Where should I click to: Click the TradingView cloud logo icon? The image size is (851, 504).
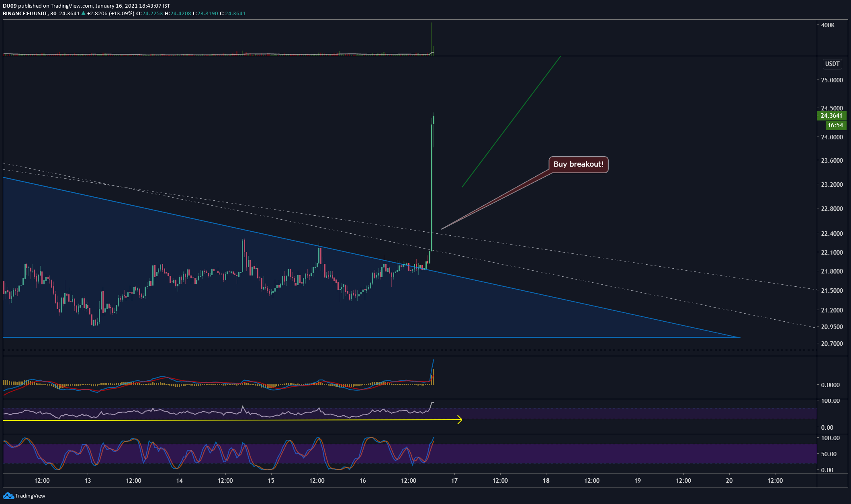tap(8, 496)
